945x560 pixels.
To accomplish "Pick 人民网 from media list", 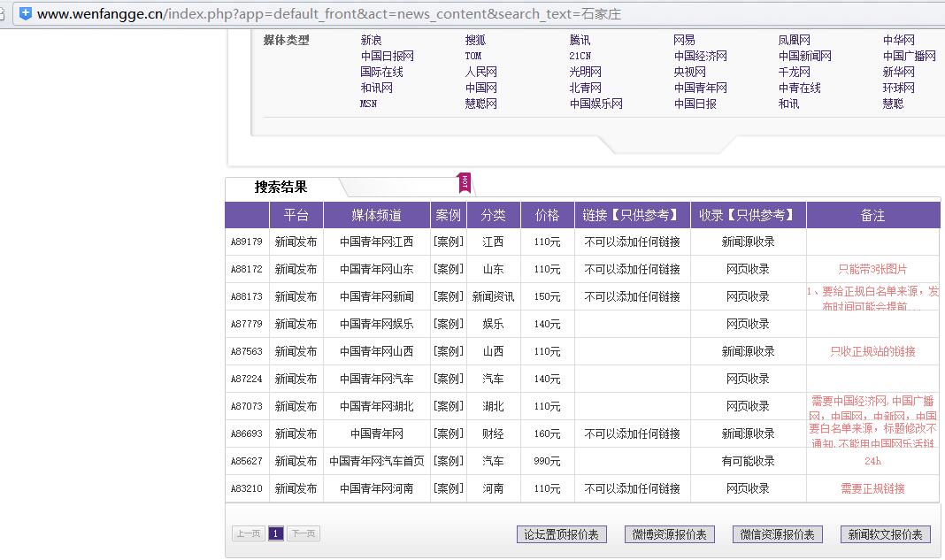I will [x=481, y=72].
